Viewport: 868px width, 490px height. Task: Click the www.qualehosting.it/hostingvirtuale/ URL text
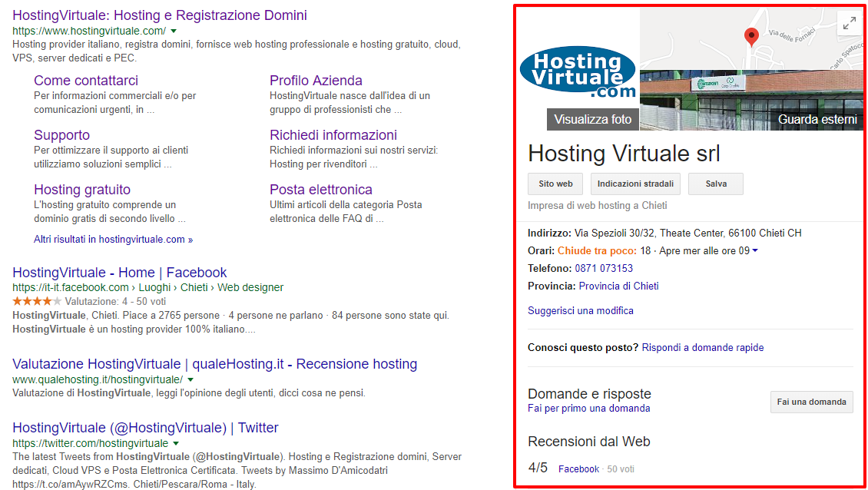coord(98,380)
